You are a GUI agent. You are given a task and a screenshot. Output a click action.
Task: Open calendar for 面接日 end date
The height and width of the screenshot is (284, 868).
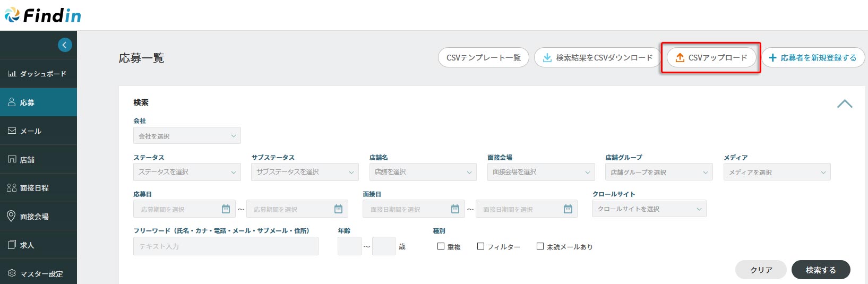click(568, 209)
